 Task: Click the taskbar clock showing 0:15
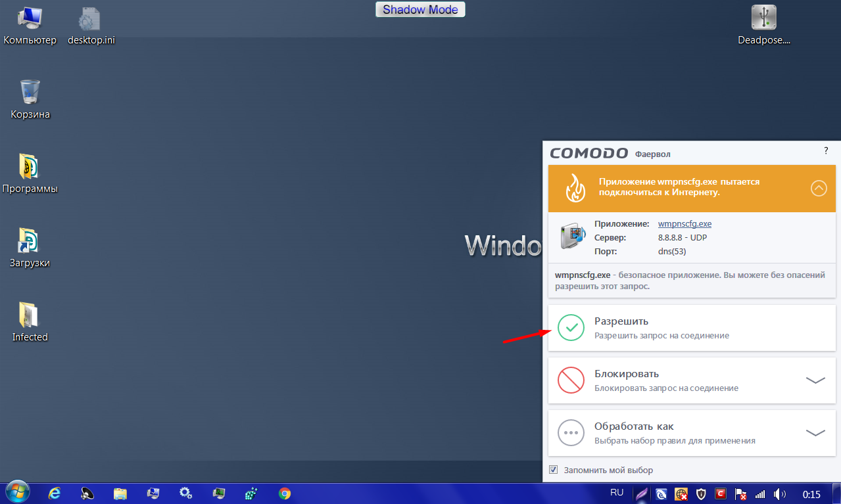click(x=811, y=493)
